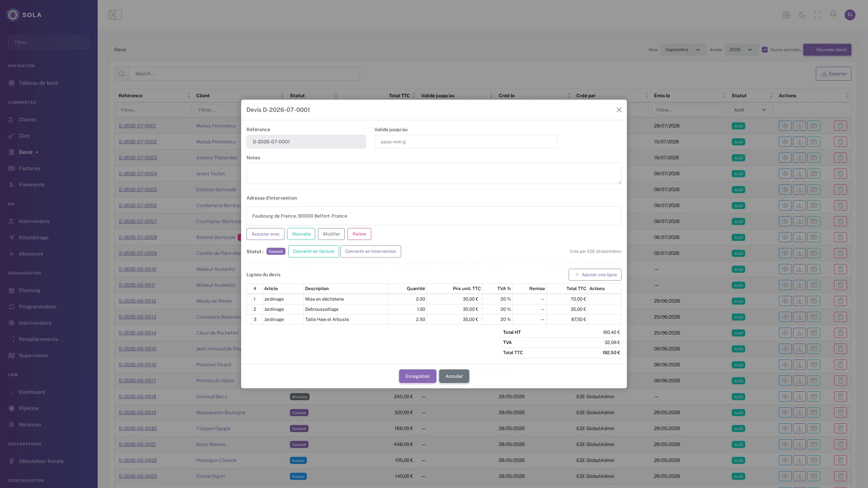Open Clients in the sidebar

coord(27,120)
